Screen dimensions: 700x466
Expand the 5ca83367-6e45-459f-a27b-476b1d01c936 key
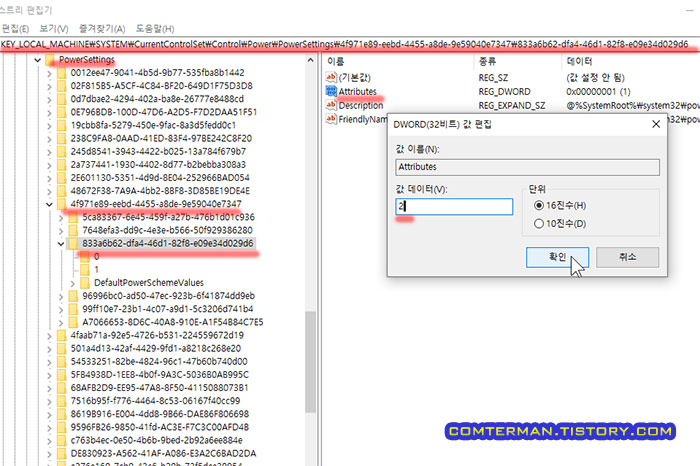tap(61, 218)
